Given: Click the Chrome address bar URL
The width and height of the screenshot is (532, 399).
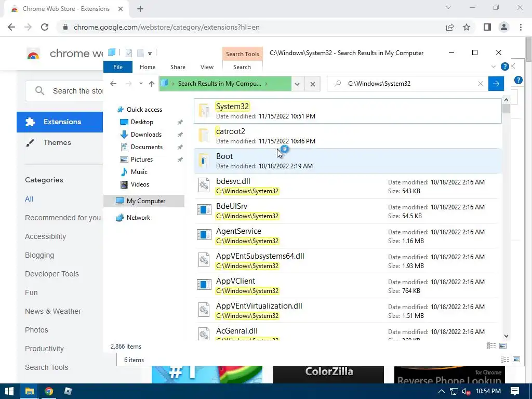Looking at the screenshot, I should pyautogui.click(x=166, y=27).
